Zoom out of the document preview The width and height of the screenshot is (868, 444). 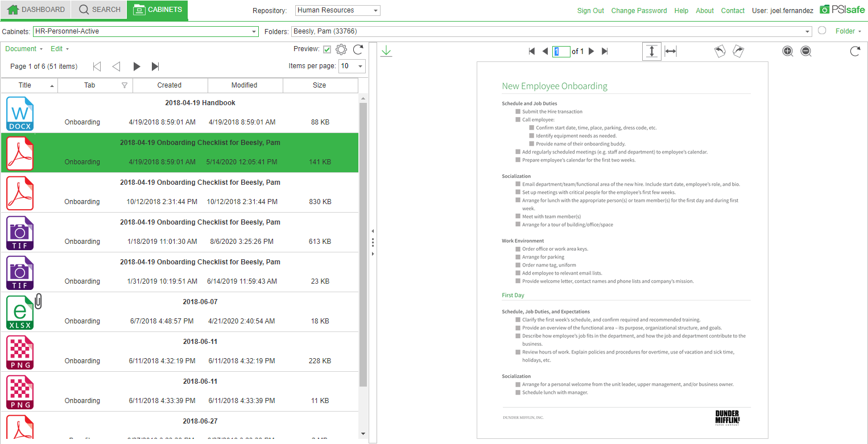tap(806, 51)
